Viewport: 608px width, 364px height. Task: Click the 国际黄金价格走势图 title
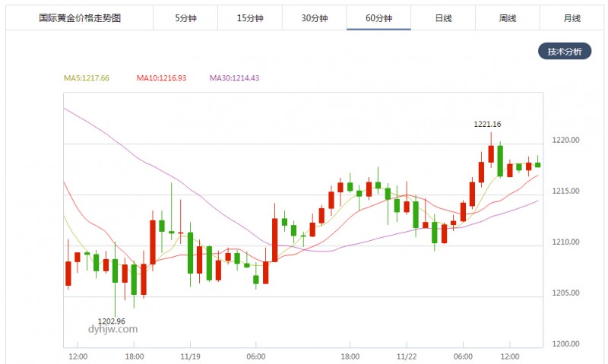[80, 17]
